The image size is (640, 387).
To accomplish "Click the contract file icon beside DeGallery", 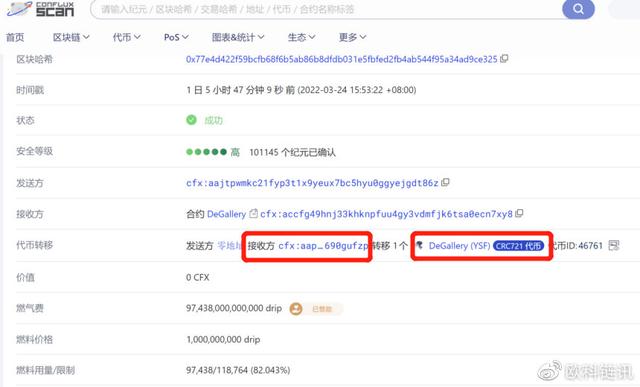I will (253, 214).
